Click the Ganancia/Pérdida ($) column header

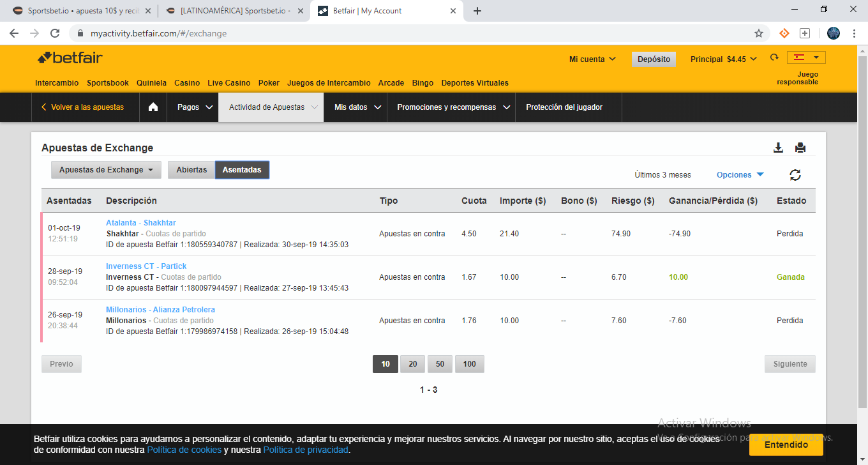(x=713, y=201)
